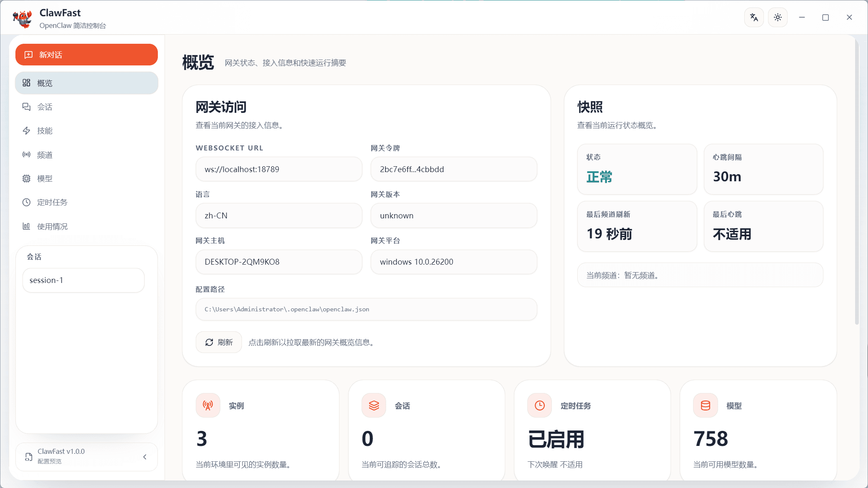
Task: Click the language translation icon
Action: [x=754, y=18]
